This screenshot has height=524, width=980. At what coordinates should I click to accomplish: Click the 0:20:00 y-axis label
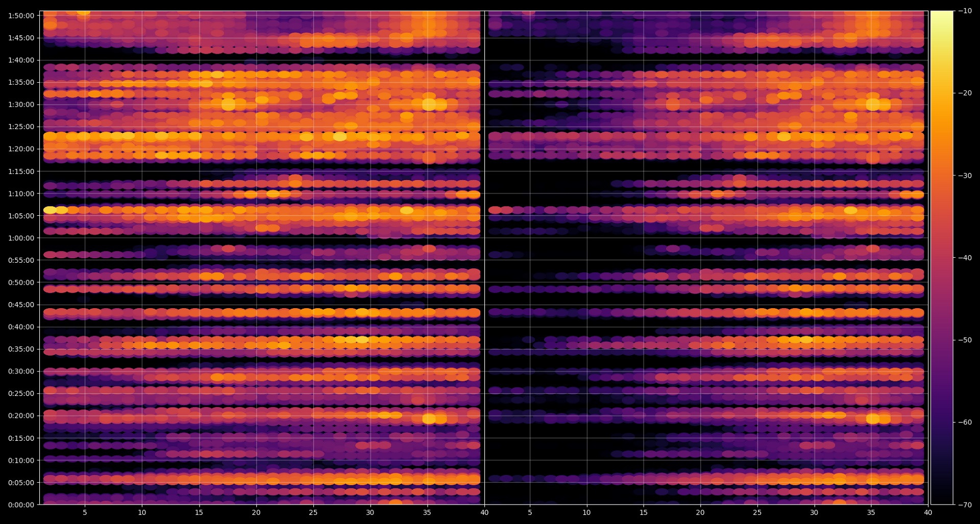[x=21, y=416]
